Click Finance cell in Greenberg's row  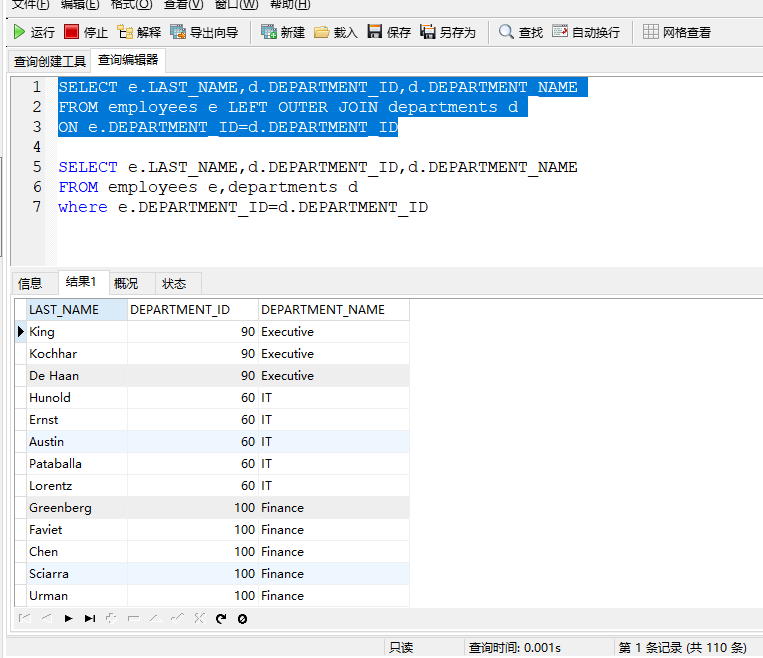pos(334,508)
